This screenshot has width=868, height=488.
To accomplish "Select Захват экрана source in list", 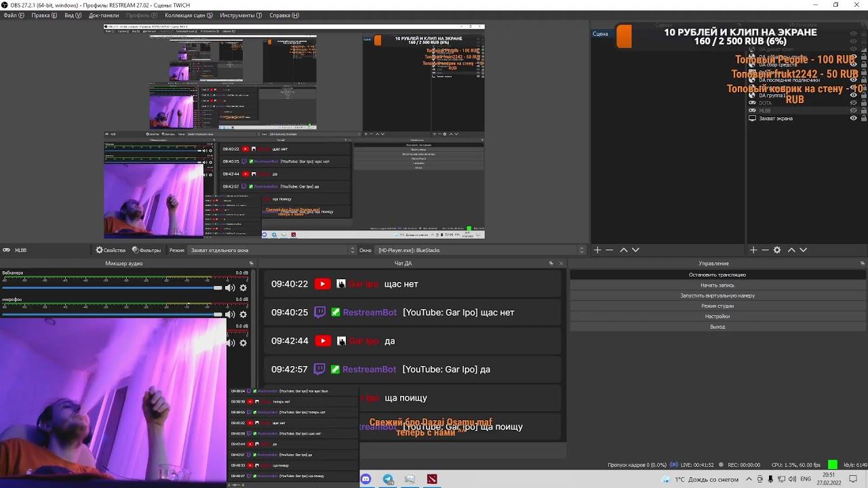I will (x=775, y=119).
